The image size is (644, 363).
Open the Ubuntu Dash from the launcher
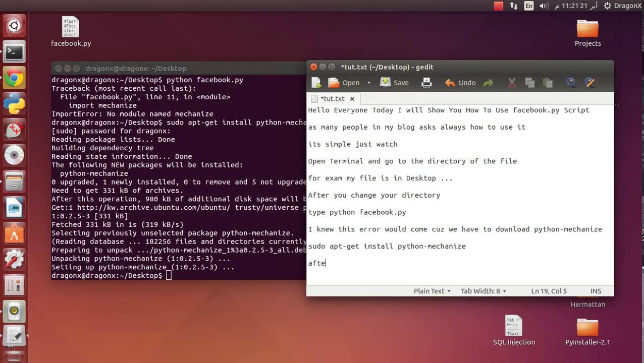pyautogui.click(x=14, y=25)
